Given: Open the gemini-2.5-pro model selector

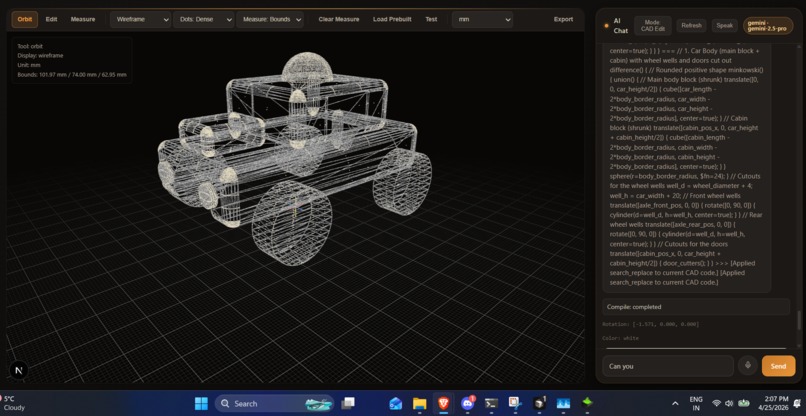Looking at the screenshot, I should coord(768,25).
